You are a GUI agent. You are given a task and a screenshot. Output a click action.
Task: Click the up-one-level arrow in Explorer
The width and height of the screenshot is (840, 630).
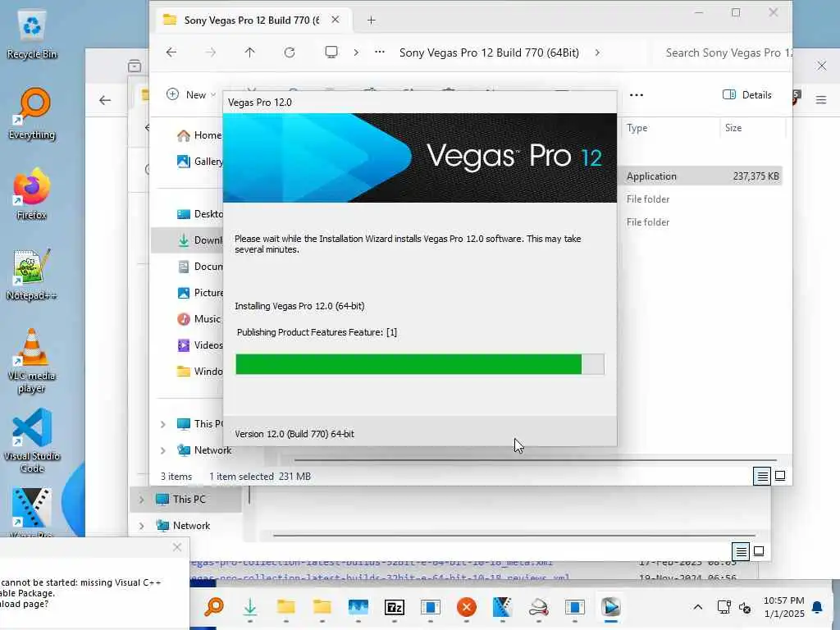click(249, 52)
